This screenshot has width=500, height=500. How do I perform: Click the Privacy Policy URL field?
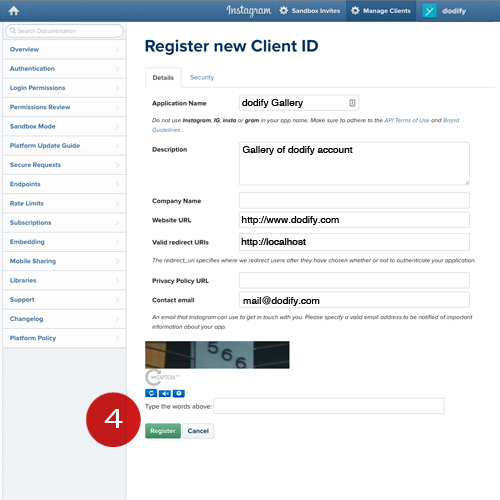point(354,280)
